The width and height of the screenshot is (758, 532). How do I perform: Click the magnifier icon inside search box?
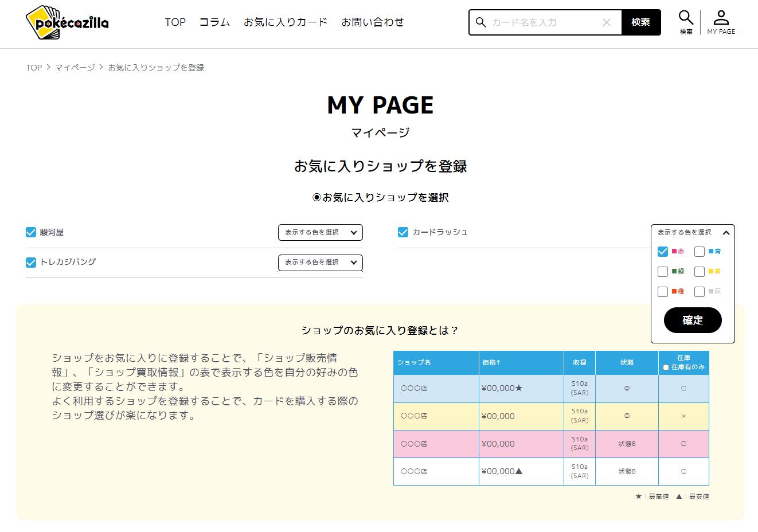coord(481,22)
